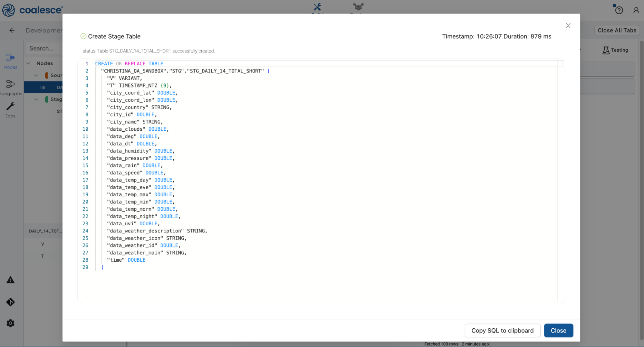Click the Search nodes input field
This screenshot has width=644, height=347.
43,48
